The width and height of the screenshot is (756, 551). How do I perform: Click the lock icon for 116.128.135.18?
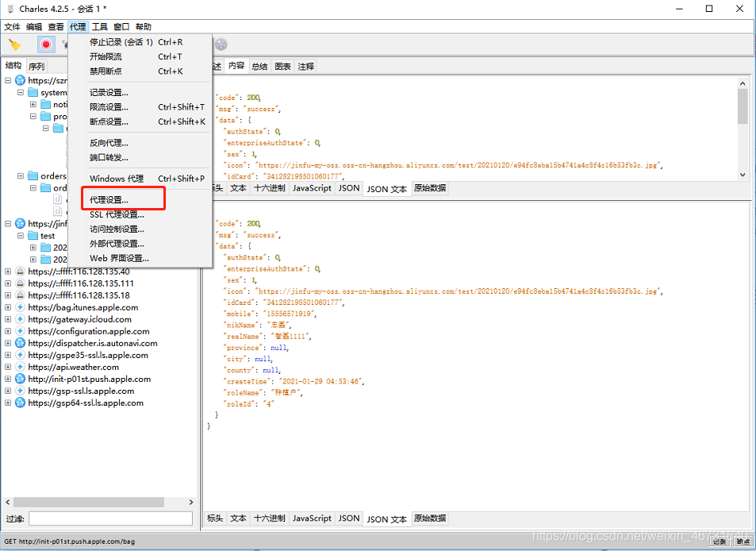[21, 295]
